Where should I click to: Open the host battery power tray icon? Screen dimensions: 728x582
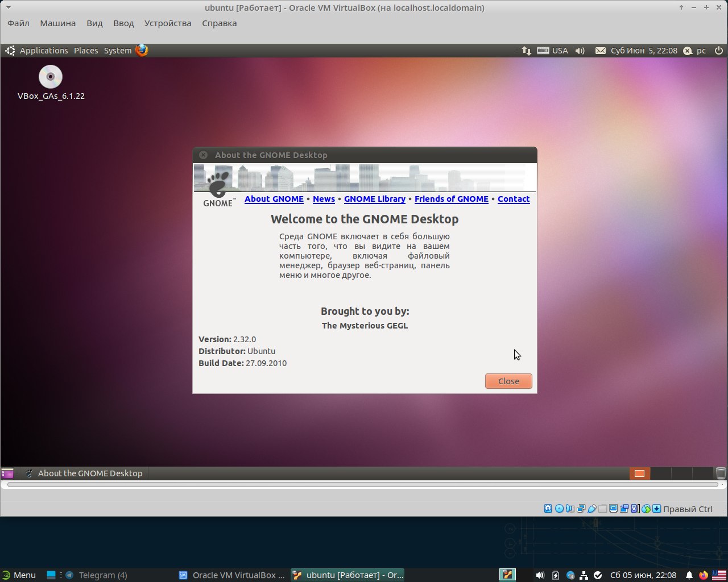556,575
